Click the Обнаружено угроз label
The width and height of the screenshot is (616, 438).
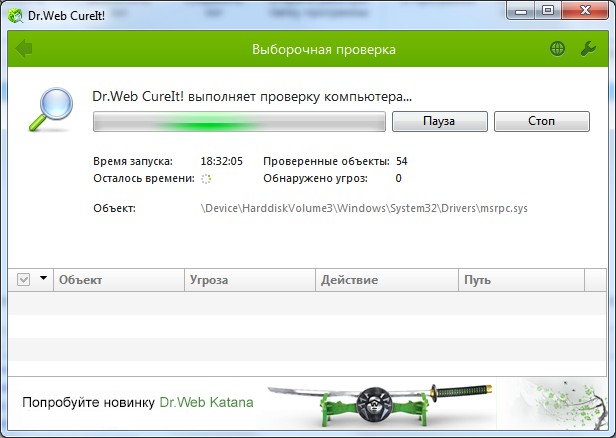click(x=315, y=179)
